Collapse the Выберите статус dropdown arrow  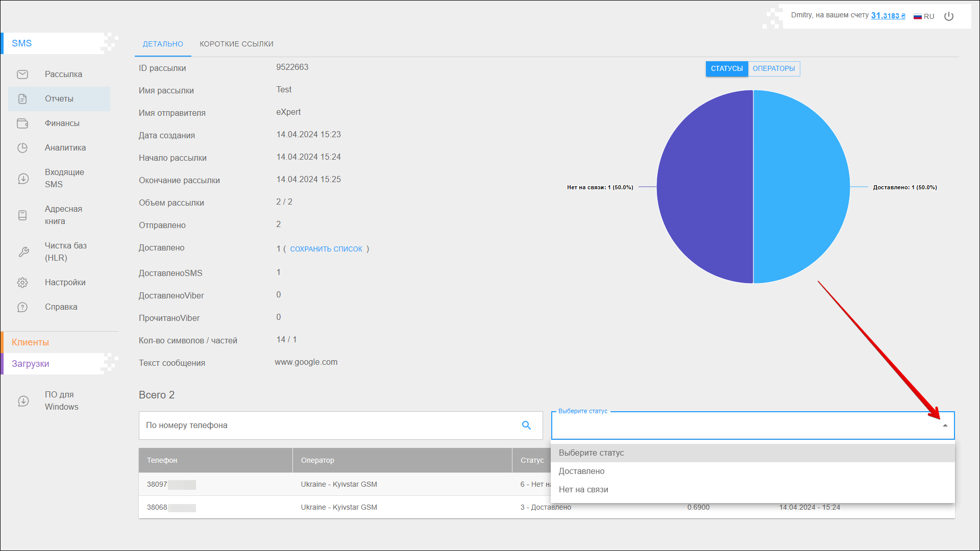click(x=945, y=425)
